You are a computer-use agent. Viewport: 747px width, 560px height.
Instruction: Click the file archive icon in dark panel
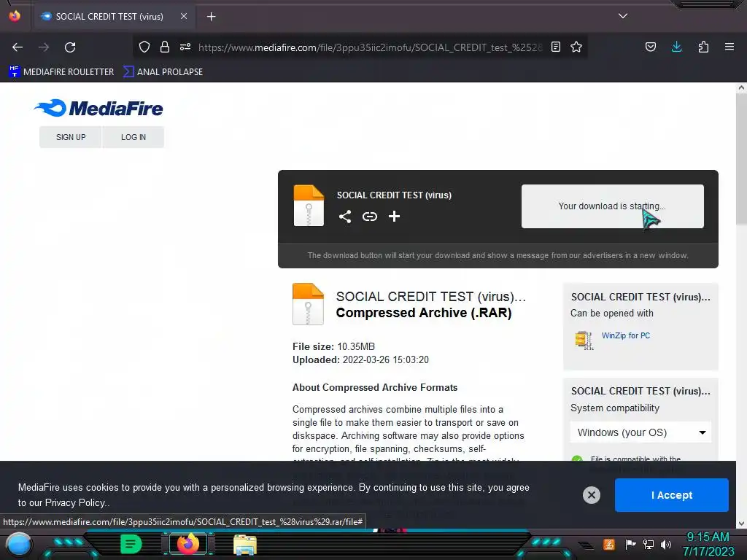point(309,205)
